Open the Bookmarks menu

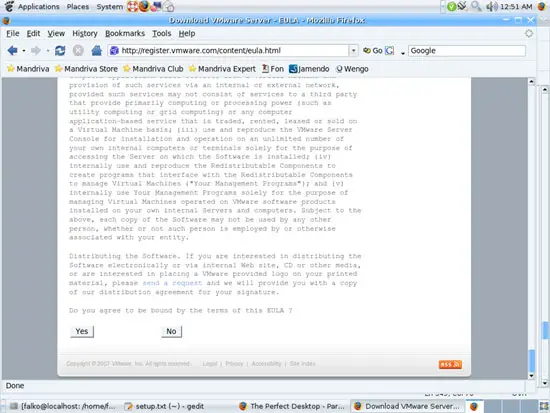(x=125, y=33)
